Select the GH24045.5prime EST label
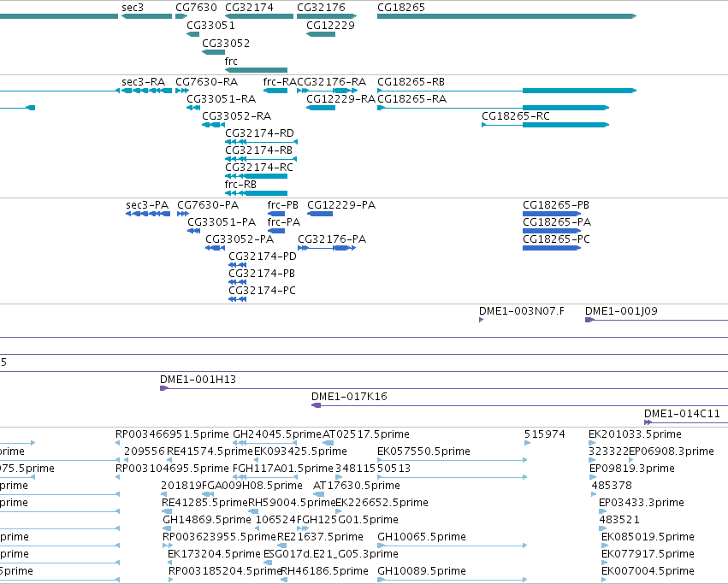The image size is (728, 584). [276, 434]
